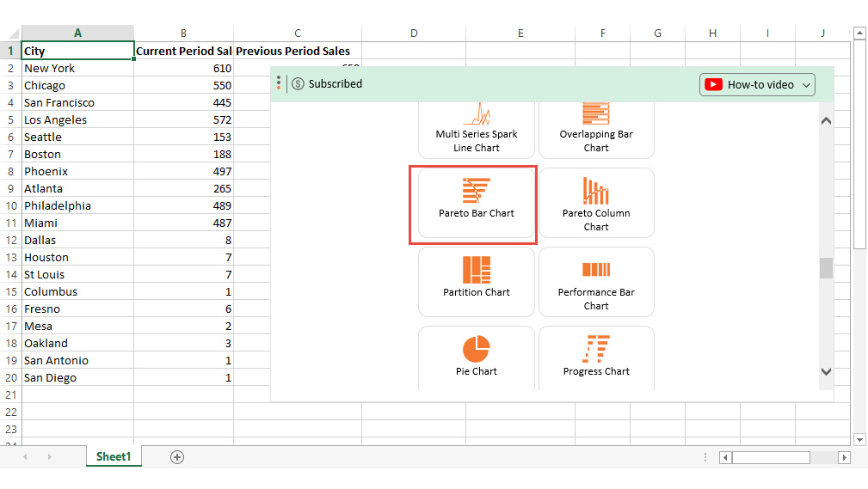Click the Los Angeles cell
The image size is (868, 489).
[77, 119]
